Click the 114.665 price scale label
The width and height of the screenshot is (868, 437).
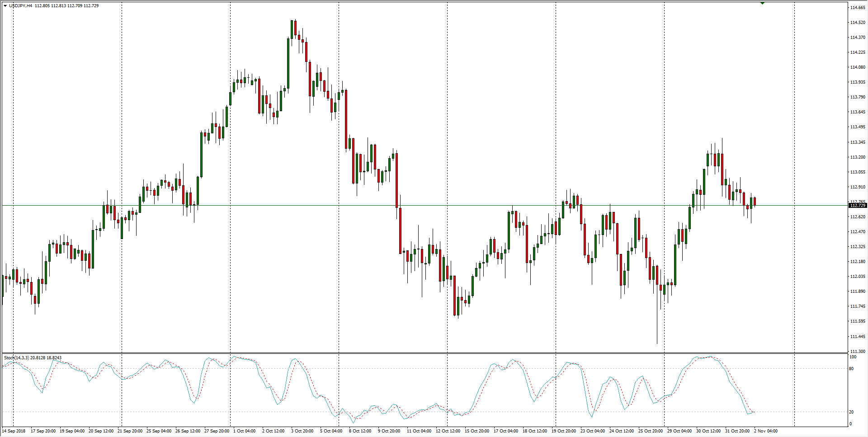tap(858, 8)
